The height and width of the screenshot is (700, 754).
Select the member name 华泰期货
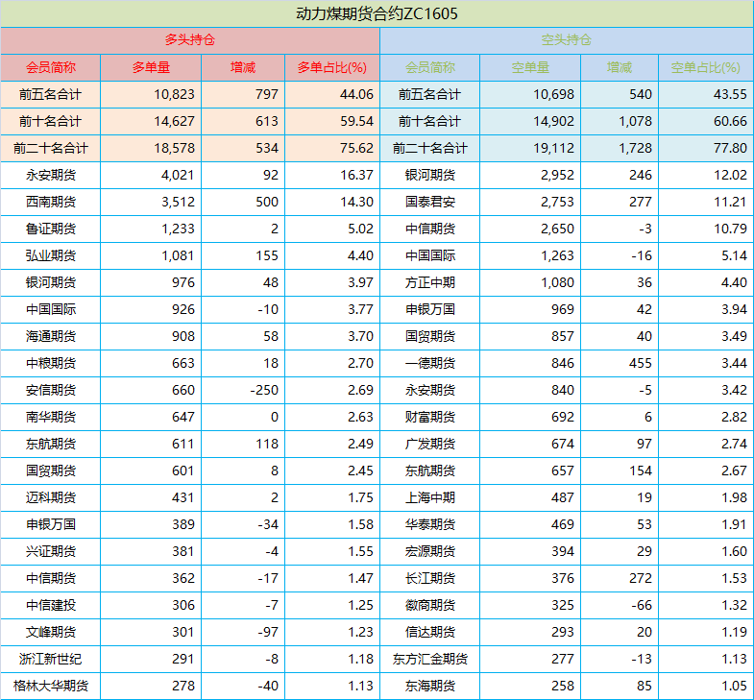click(x=430, y=525)
